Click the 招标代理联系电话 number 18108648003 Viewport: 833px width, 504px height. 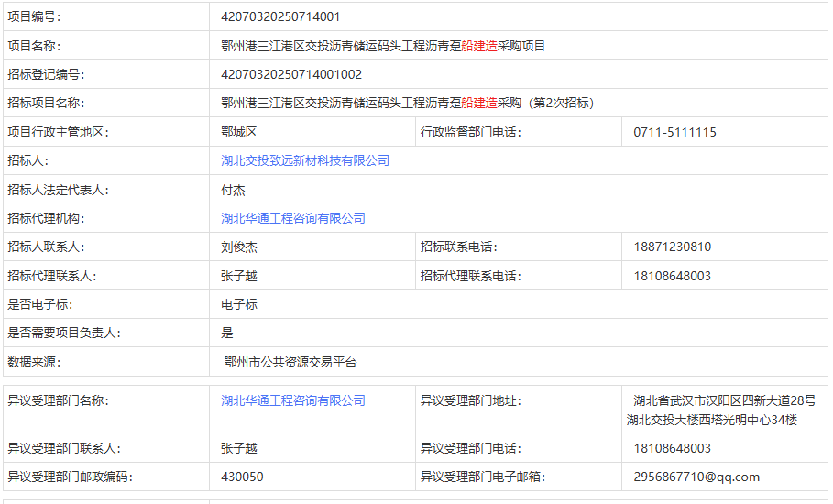(x=672, y=276)
